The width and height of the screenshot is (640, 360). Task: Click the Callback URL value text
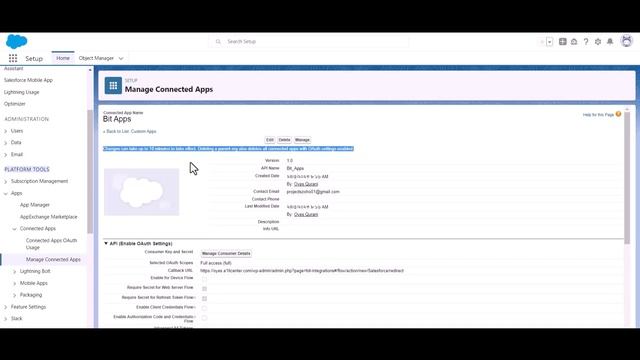tap(302, 271)
